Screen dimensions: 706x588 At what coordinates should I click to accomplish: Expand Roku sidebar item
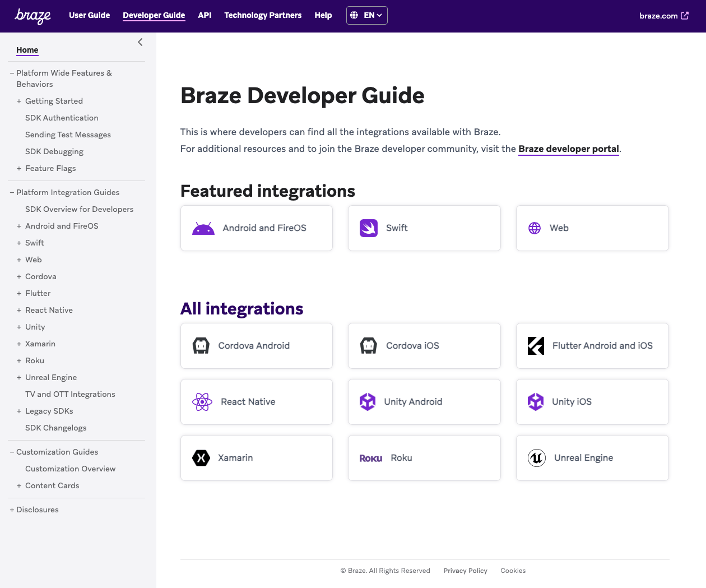19,360
